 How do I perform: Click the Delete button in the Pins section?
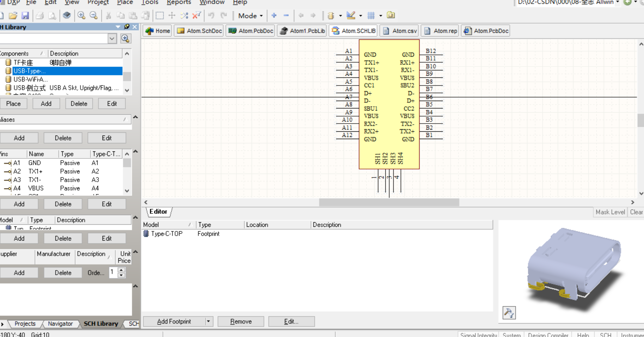tap(63, 204)
